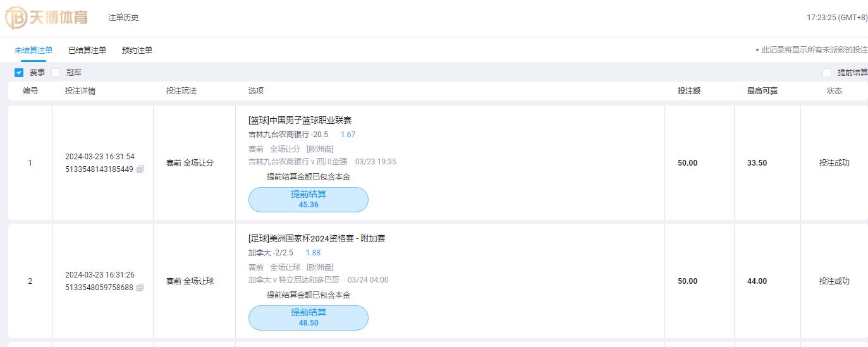Click match time 03/24 04:00
This screenshot has height=347, width=868.
tap(368, 280)
